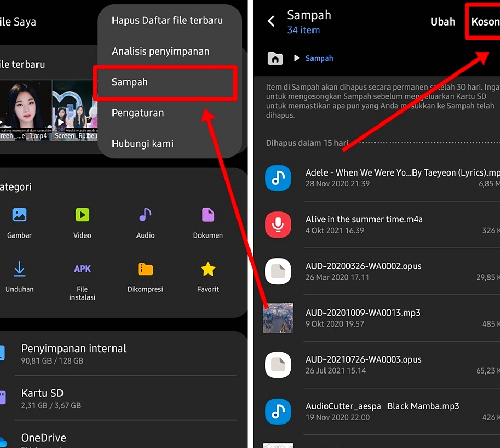Open the Gambar category icon

[x=19, y=215]
